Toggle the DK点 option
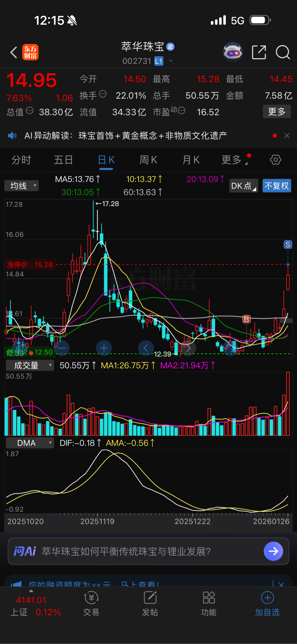Image resolution: width=297 pixels, height=644 pixels. pyautogui.click(x=243, y=186)
